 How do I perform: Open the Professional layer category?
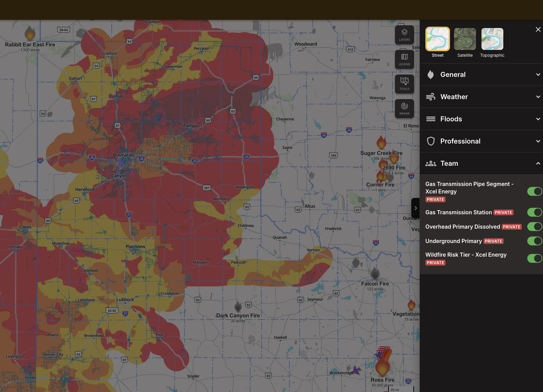click(481, 141)
